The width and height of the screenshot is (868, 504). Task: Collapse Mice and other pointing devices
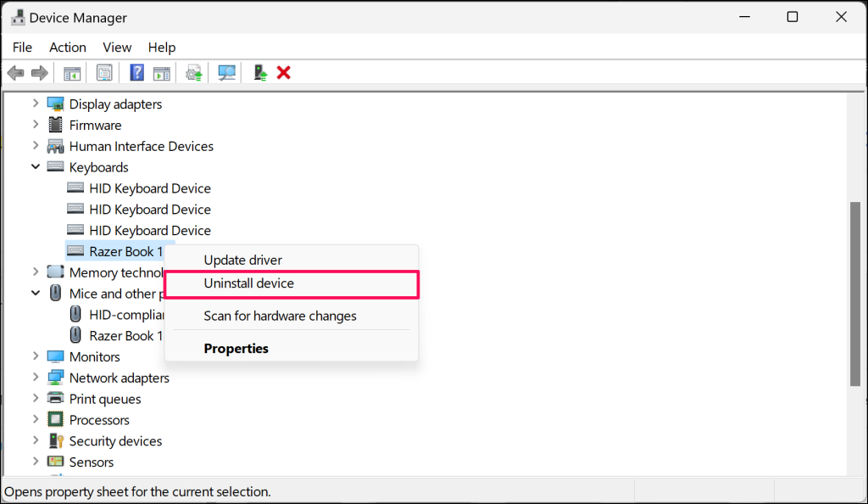(x=36, y=294)
